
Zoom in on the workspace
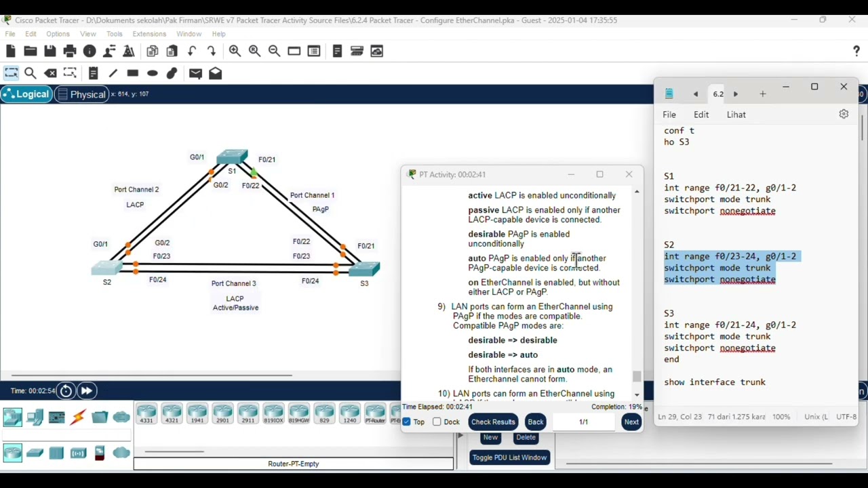pyautogui.click(x=235, y=51)
